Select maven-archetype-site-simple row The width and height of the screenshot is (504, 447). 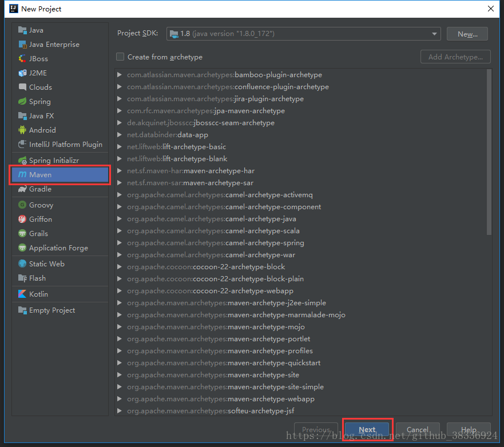(x=303, y=386)
